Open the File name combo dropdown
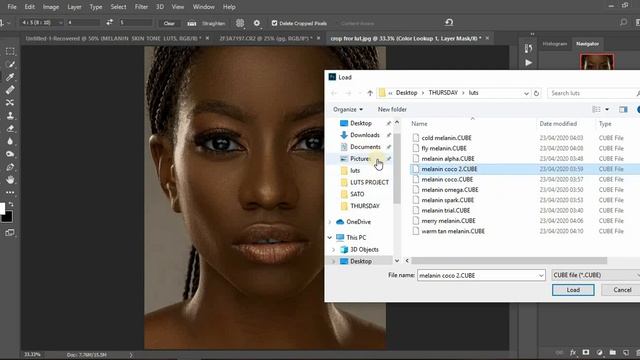Viewport: 640px width, 360px height. [x=541, y=276]
